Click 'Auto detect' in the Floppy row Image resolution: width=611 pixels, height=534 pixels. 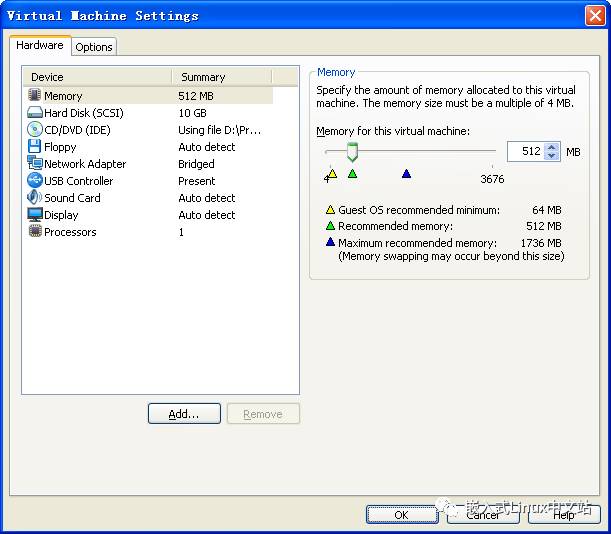pos(207,147)
